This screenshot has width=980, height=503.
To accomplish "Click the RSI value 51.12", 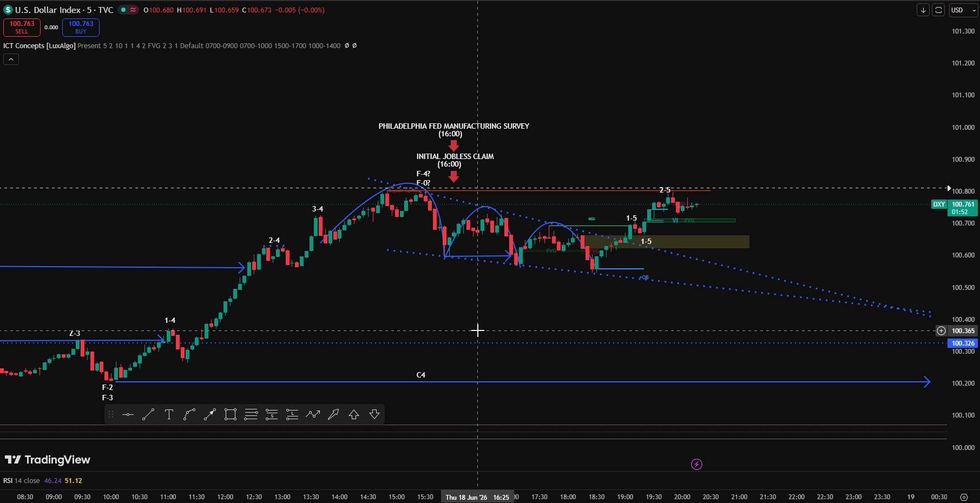I will (x=73, y=481).
